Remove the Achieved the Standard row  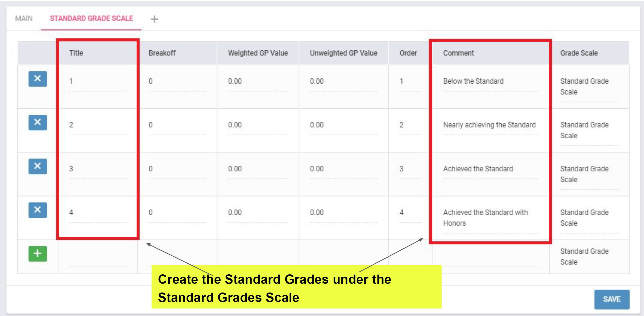pyautogui.click(x=38, y=166)
